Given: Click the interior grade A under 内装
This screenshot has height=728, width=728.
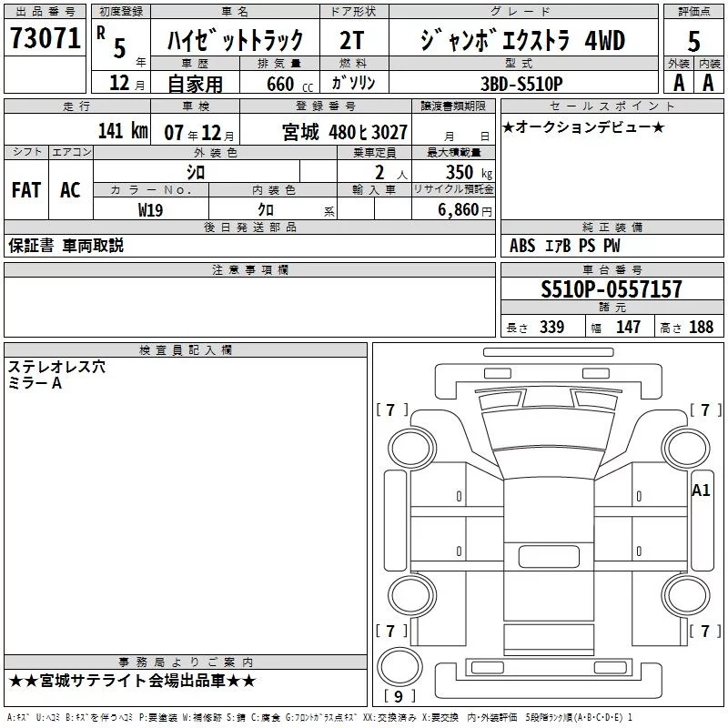Looking at the screenshot, I should (x=708, y=83).
